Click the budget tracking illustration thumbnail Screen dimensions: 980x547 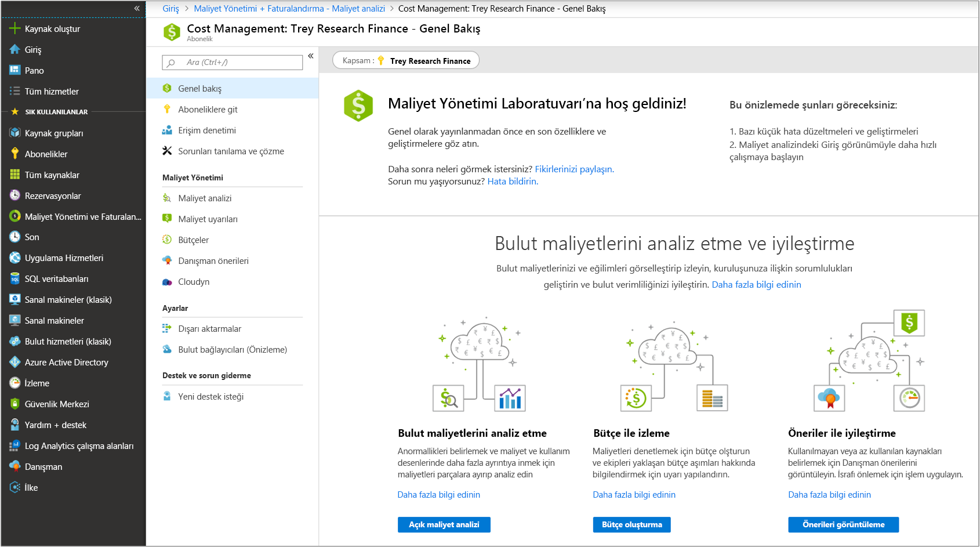point(674,365)
